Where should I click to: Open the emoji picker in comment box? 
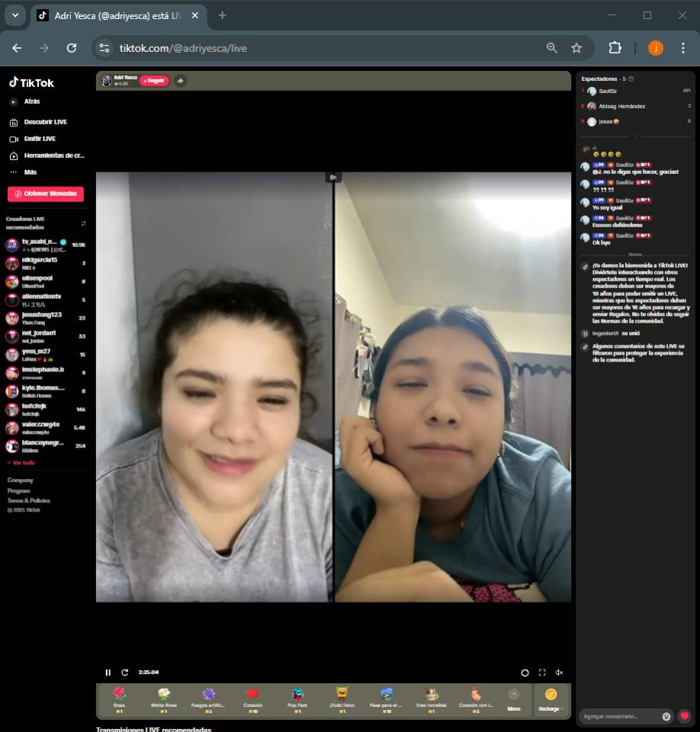[x=666, y=717]
